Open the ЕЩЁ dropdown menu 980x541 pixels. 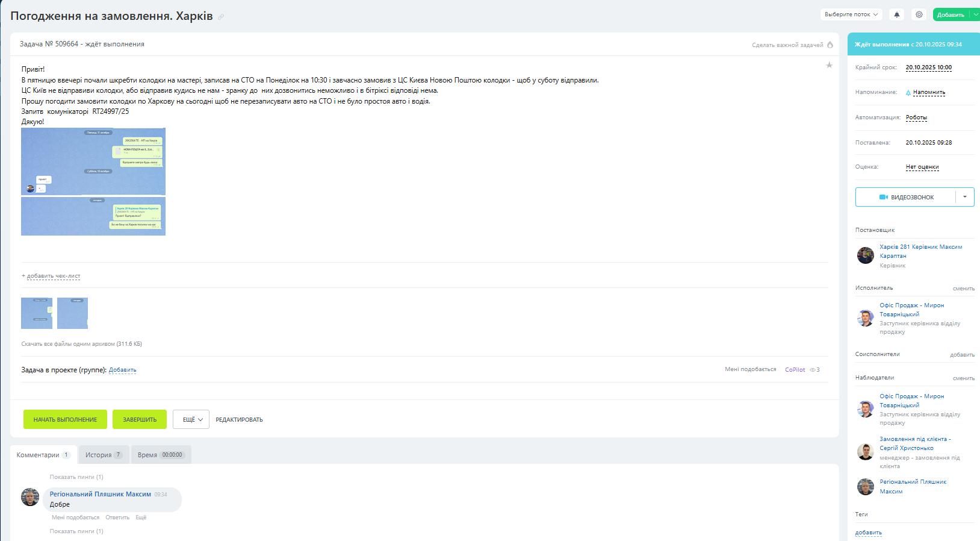point(191,419)
